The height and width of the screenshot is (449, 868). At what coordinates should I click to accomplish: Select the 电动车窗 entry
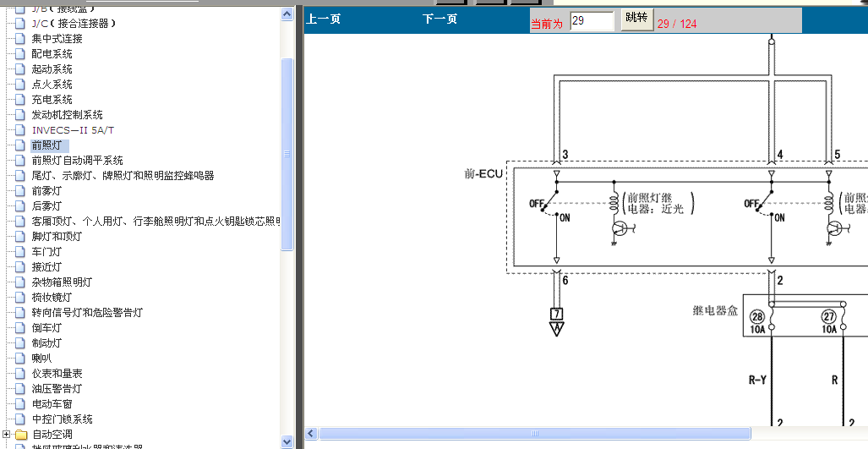click(x=52, y=404)
